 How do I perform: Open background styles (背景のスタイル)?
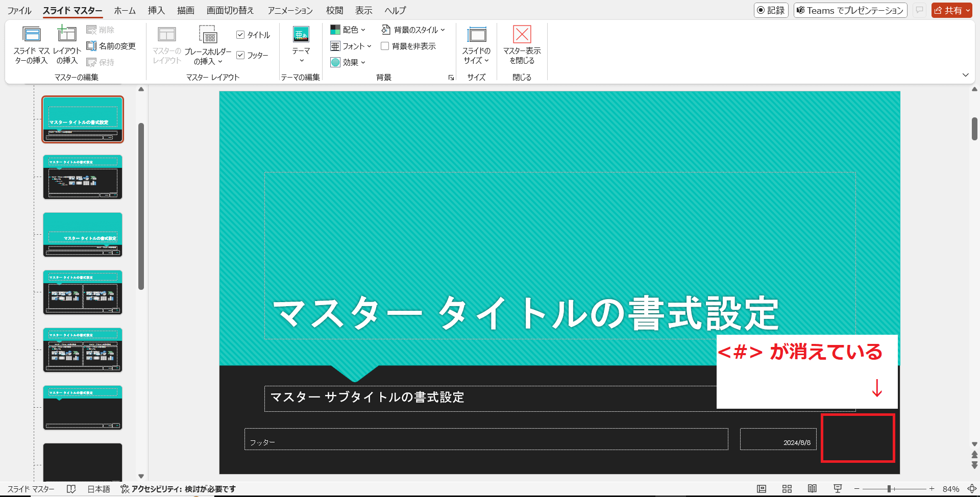[x=413, y=30]
